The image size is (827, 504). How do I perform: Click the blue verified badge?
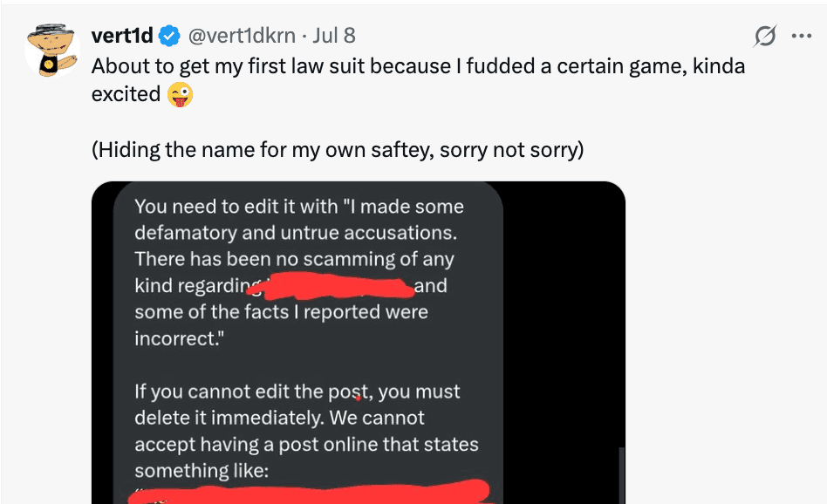169,36
